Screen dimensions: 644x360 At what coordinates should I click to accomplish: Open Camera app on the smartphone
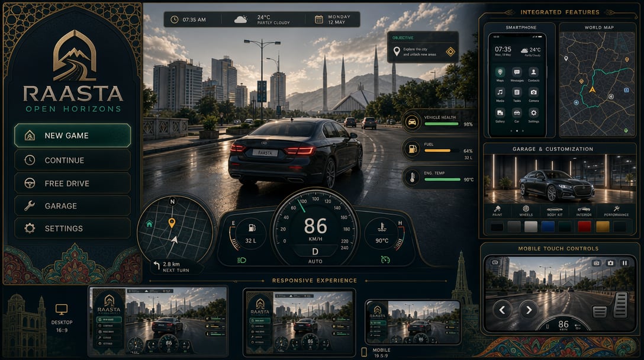coord(533,92)
